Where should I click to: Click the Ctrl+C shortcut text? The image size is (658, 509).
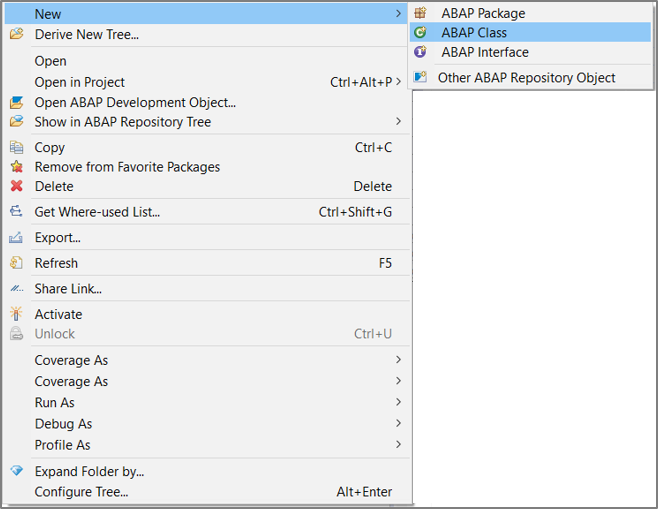tap(373, 147)
